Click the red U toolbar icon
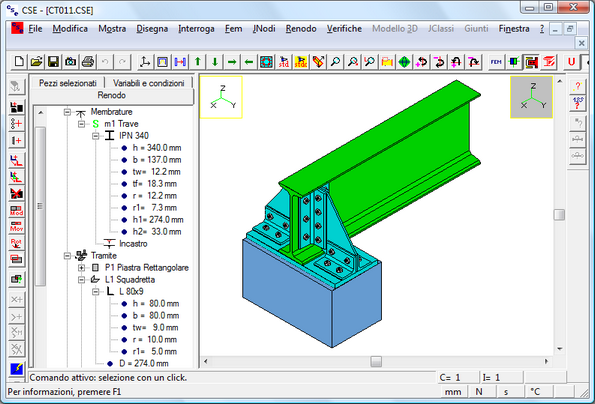 coord(571,61)
